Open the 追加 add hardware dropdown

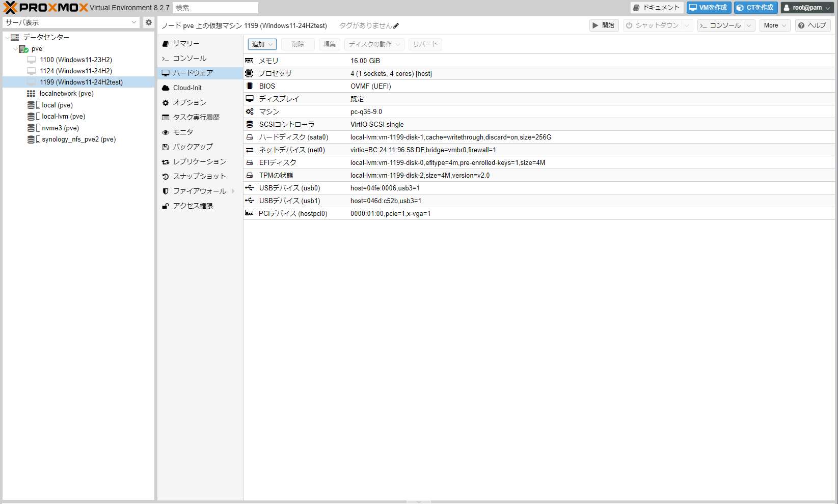tap(262, 44)
